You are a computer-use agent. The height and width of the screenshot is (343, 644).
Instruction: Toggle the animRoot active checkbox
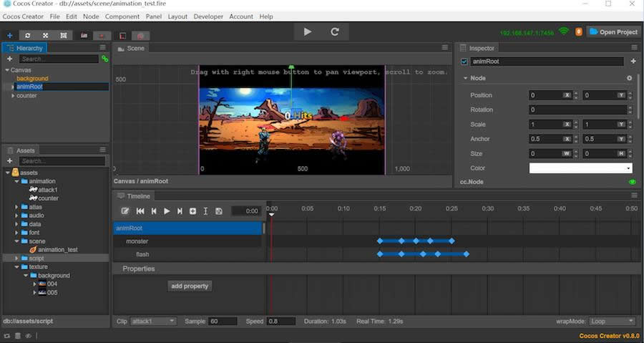(464, 62)
